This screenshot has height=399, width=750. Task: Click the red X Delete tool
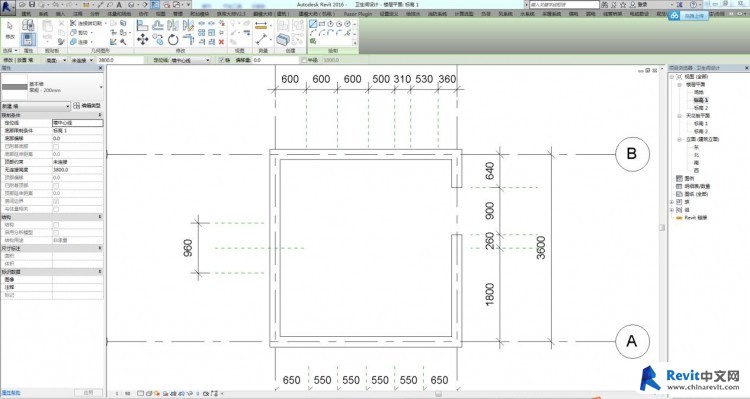[x=221, y=42]
